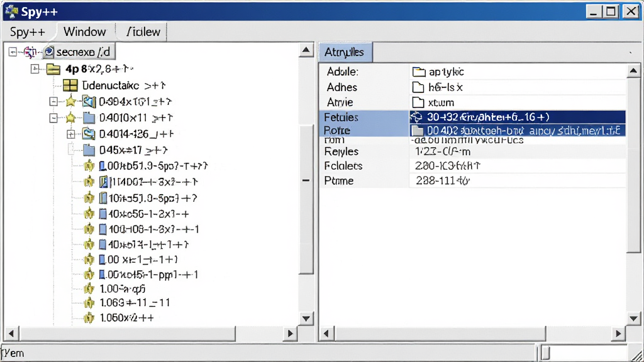Select tree row 045x+17
The height and width of the screenshot is (362, 644).
[133, 150]
